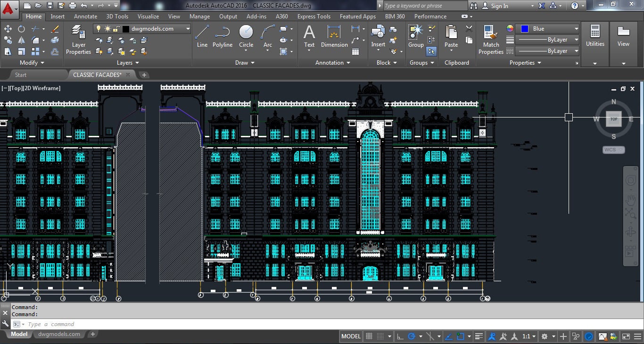Switch to the Annotate ribbon tab
Viewport: 644px width, 344px height.
[x=85, y=16]
